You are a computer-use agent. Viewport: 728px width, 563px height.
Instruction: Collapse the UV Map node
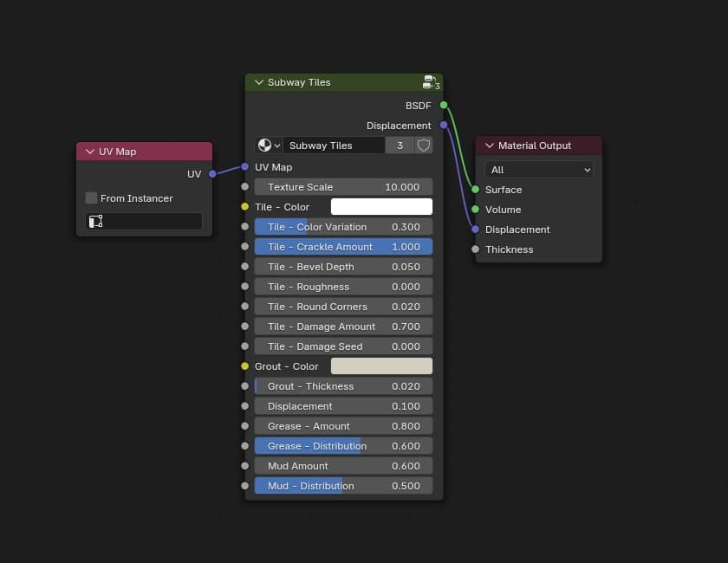89,152
